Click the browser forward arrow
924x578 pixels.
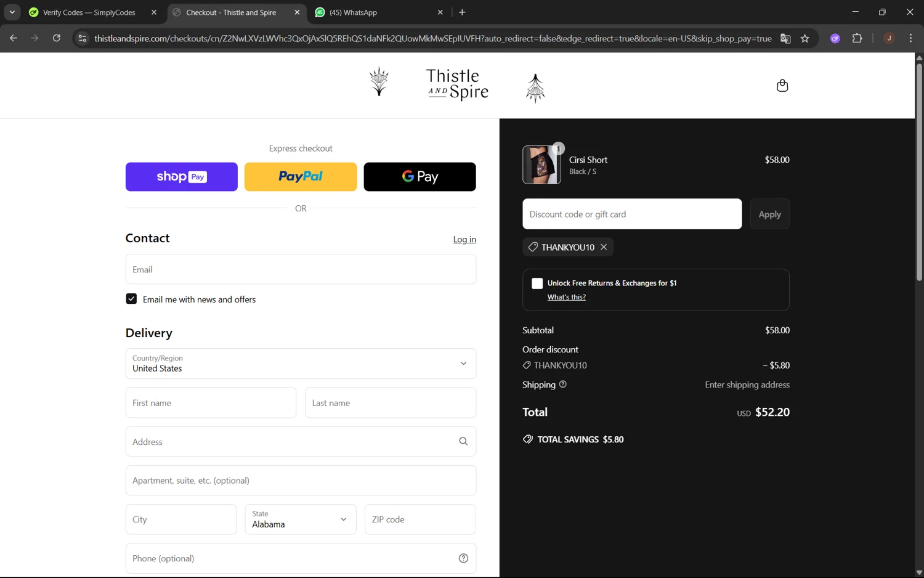coord(34,38)
